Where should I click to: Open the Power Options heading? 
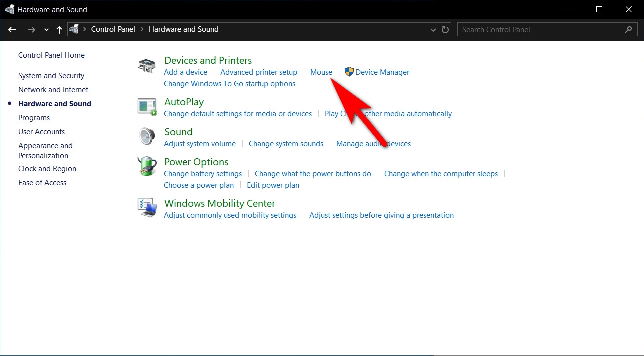[x=196, y=162]
